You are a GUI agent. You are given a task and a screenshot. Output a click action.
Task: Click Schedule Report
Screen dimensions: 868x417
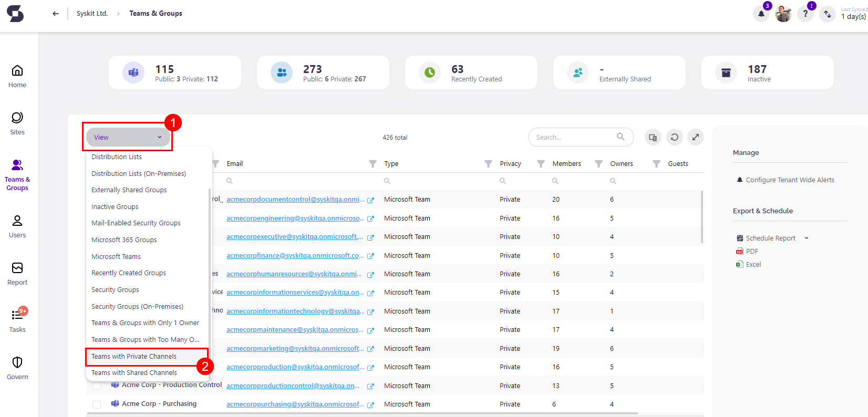771,238
